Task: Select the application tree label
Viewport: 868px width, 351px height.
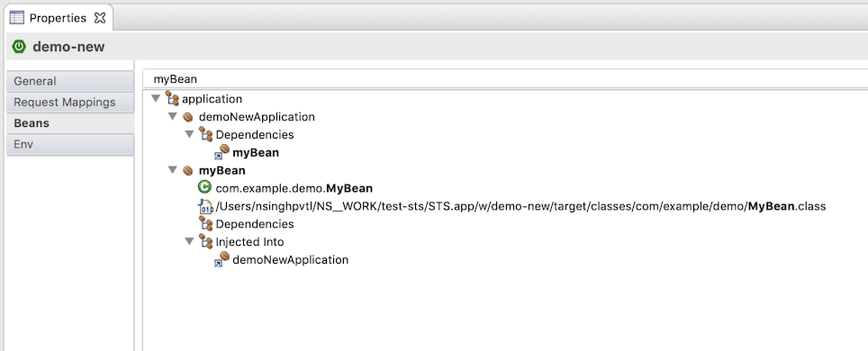Action: point(212,99)
